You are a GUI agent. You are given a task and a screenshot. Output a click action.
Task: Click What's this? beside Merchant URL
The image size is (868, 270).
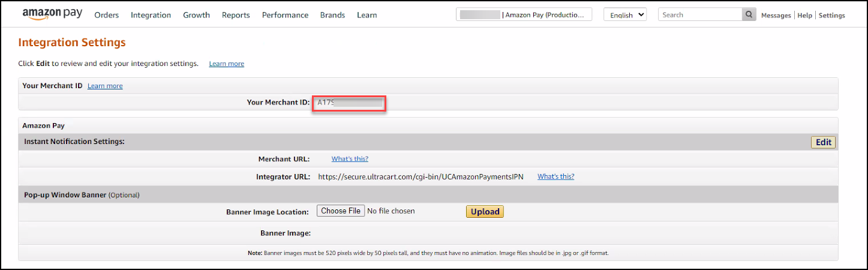click(x=350, y=159)
